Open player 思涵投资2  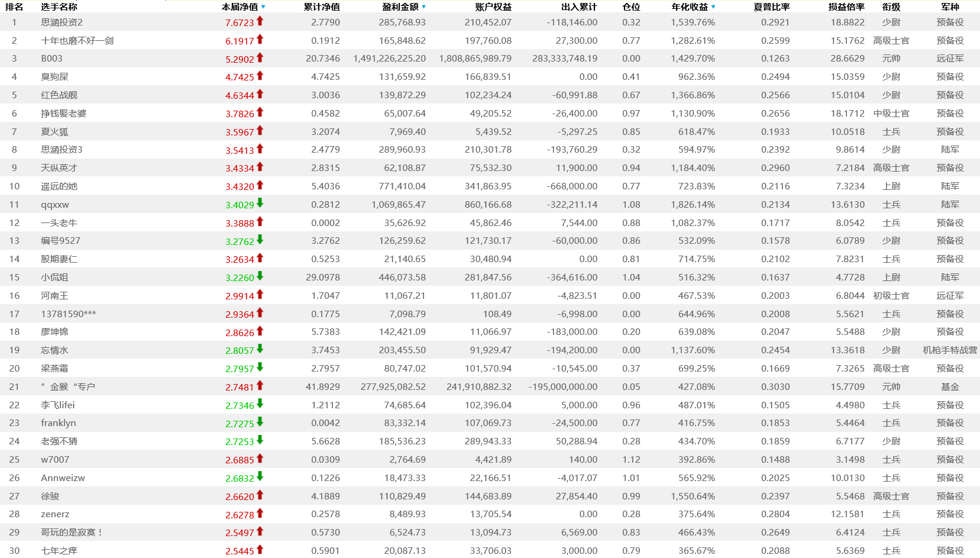[x=62, y=22]
